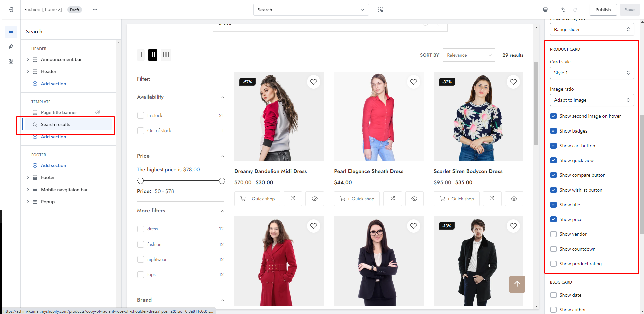Check the In stock availability filter

click(141, 115)
